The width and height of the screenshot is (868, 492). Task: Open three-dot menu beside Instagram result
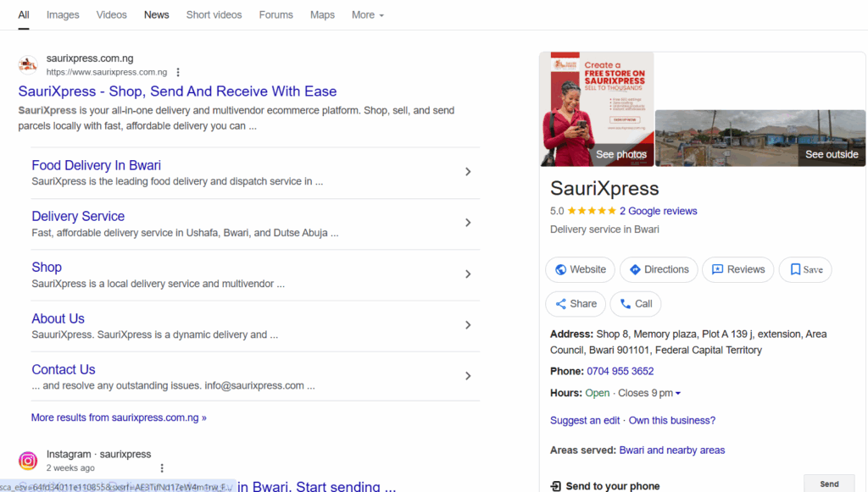tap(162, 467)
